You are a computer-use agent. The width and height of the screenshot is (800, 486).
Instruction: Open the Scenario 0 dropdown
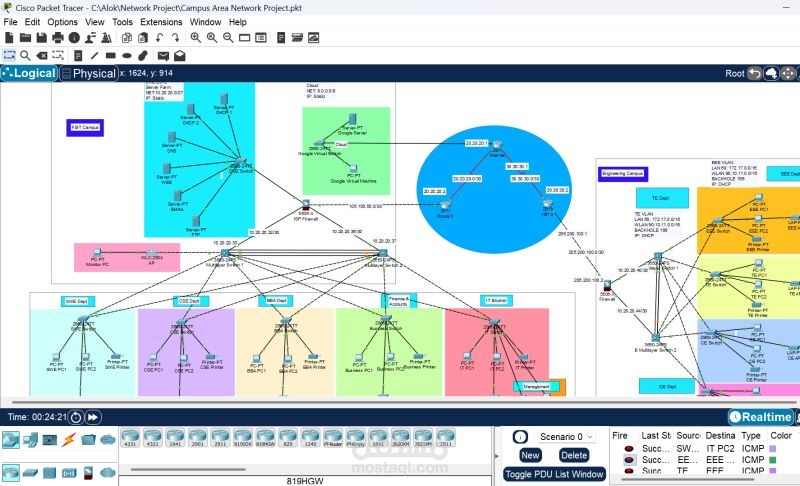click(566, 437)
